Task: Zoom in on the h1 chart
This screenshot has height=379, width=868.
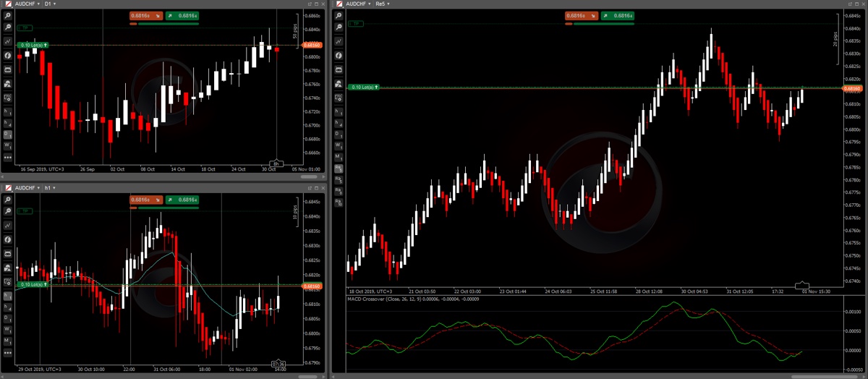Action: tap(7, 200)
